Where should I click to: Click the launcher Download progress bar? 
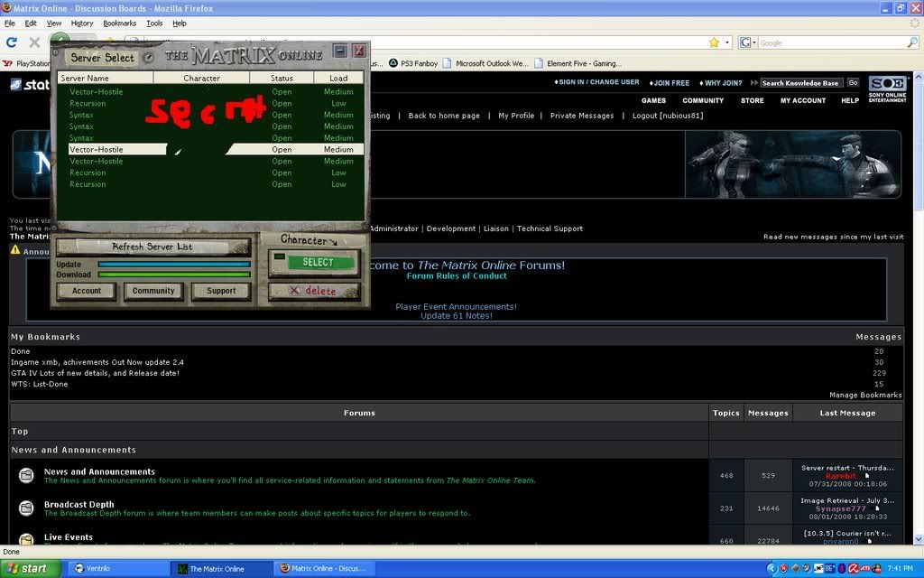[173, 275]
